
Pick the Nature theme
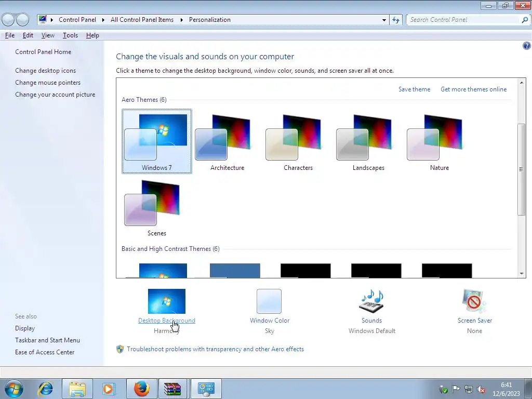(x=440, y=141)
